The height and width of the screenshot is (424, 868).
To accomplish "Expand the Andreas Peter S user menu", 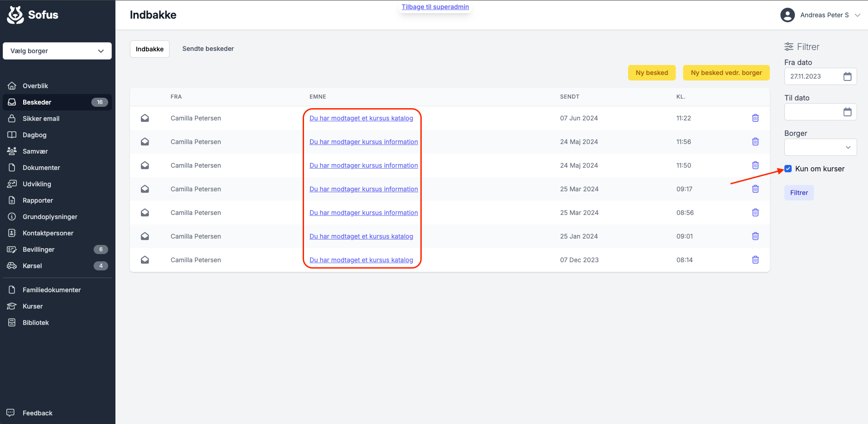I will [x=857, y=15].
